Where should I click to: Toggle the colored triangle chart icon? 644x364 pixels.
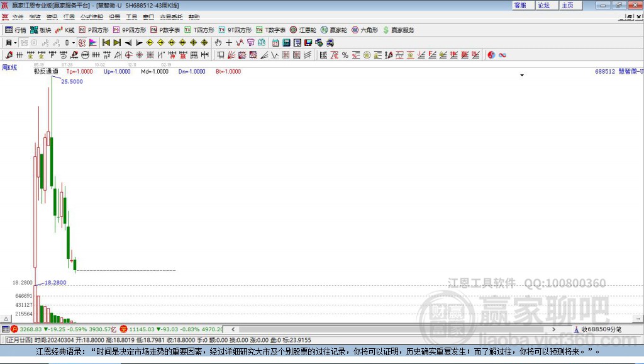[x=93, y=42]
